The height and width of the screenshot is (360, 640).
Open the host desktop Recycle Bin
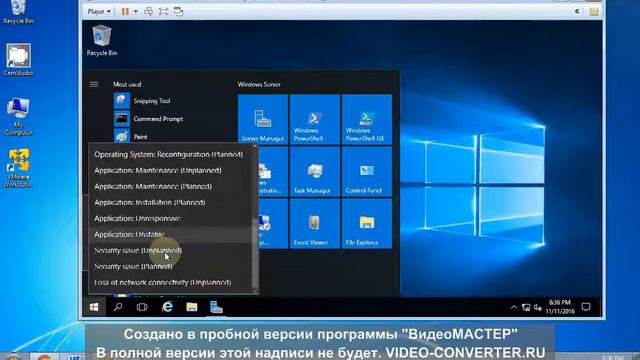(18, 12)
